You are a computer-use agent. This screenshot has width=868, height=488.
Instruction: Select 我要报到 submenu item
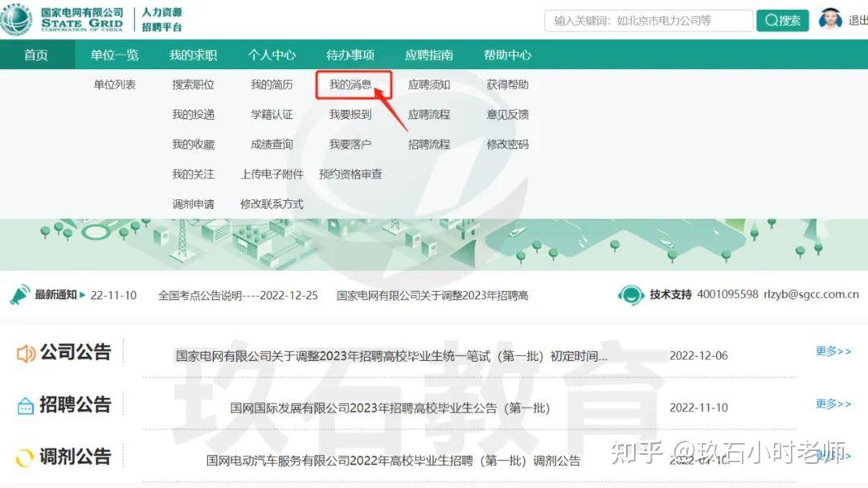(350, 115)
